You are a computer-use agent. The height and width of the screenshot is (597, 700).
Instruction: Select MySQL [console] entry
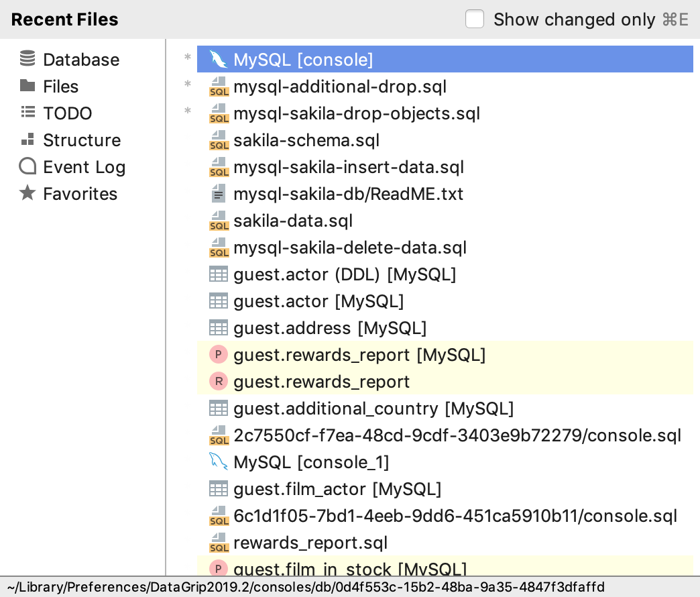[445, 59]
